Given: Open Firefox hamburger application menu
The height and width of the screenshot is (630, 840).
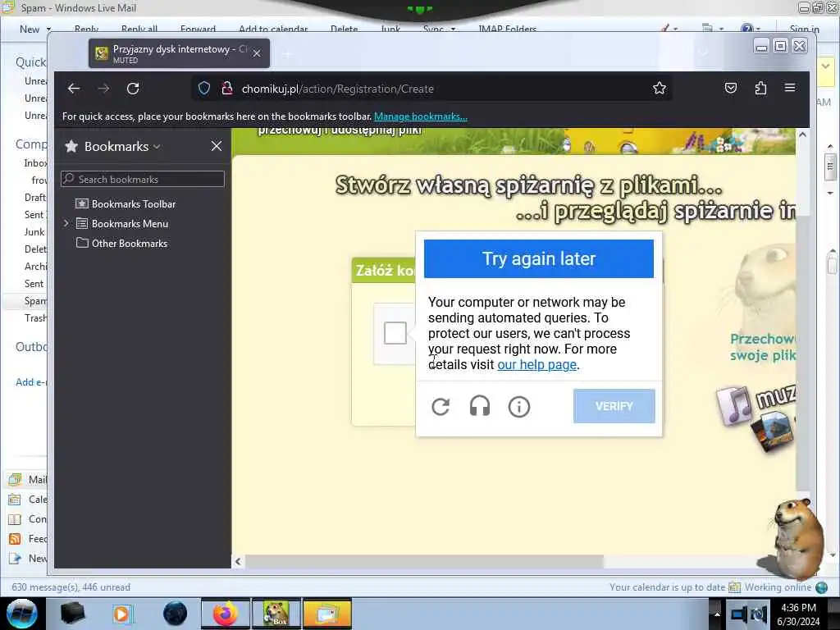Looking at the screenshot, I should (x=790, y=88).
